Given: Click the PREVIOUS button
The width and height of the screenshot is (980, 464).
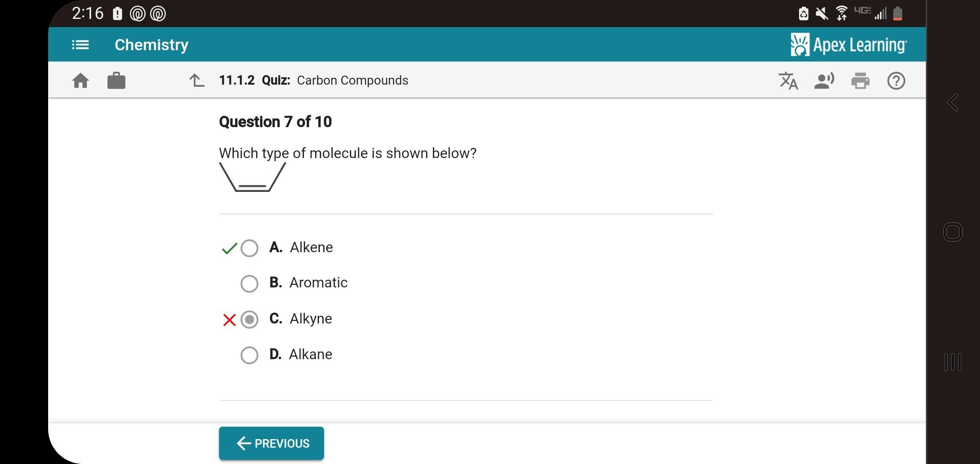Looking at the screenshot, I should [271, 443].
